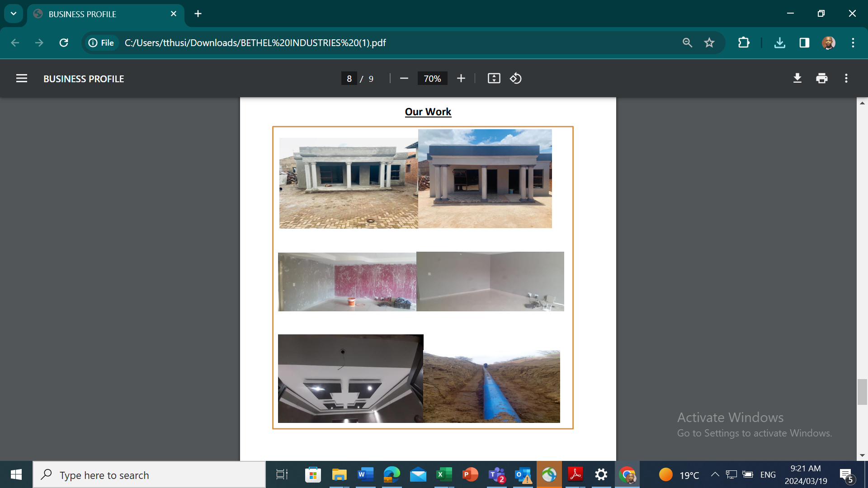Toggle Chrome side panel

point(804,43)
